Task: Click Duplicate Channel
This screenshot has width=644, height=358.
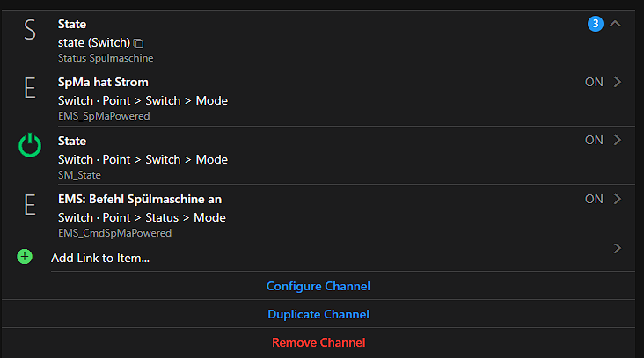Action: coord(318,314)
